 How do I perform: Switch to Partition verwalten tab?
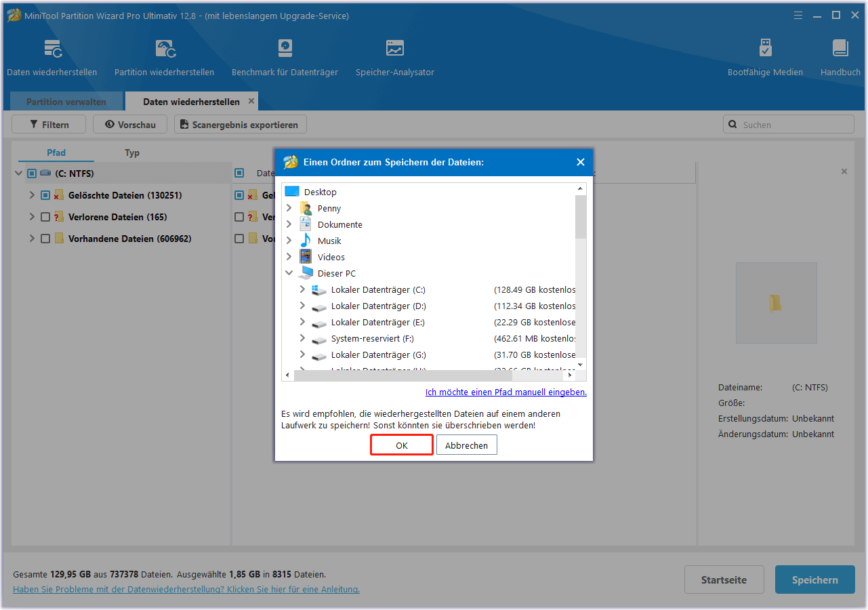(x=66, y=102)
